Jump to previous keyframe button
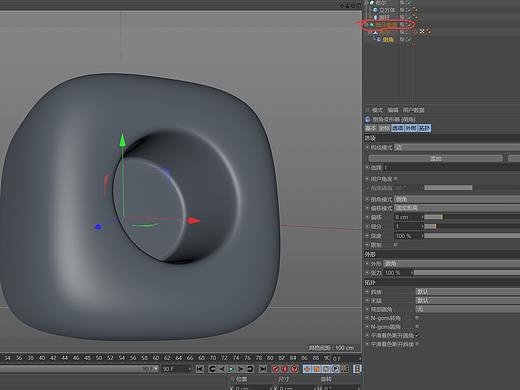 point(213,369)
